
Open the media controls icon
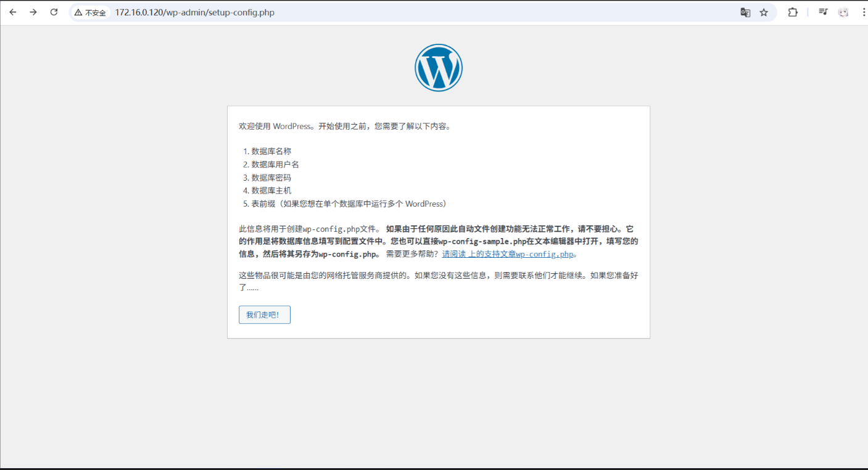(823, 12)
